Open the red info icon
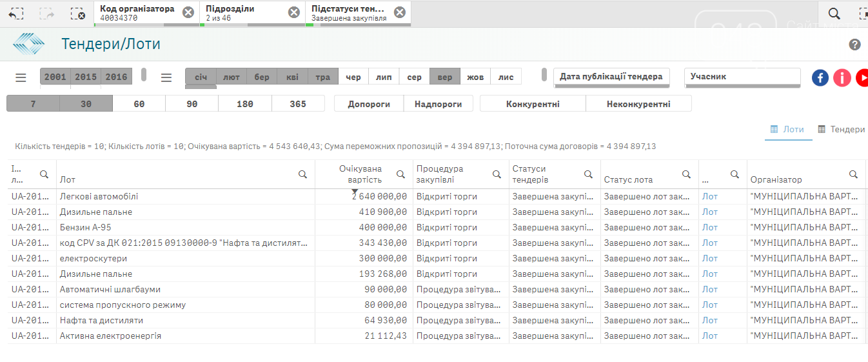This screenshot has width=868, height=362. pyautogui.click(x=842, y=78)
